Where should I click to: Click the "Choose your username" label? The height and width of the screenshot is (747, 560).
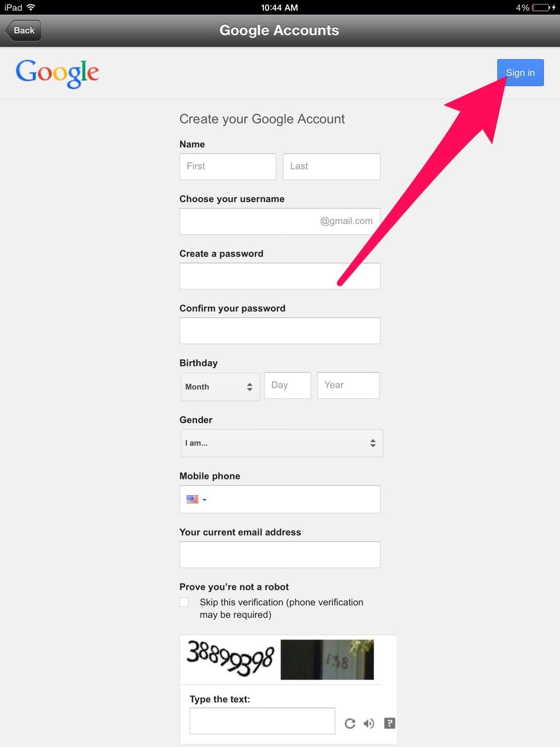232,199
